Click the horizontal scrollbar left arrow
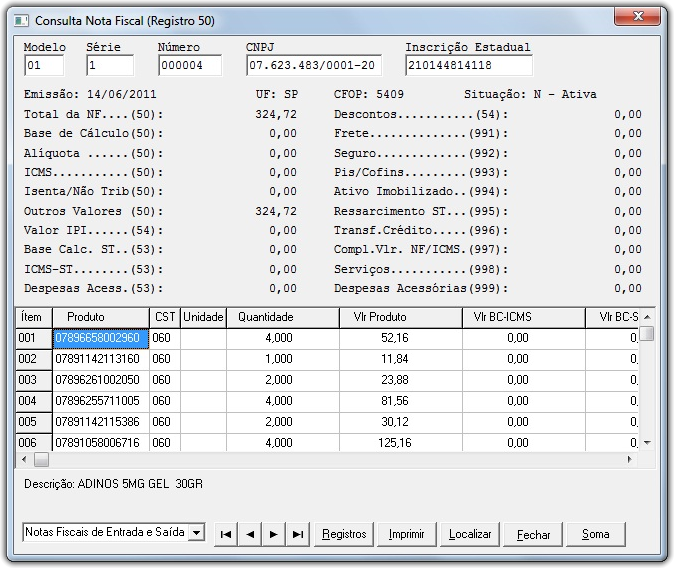Viewport: 674px width, 568px height. 24,460
